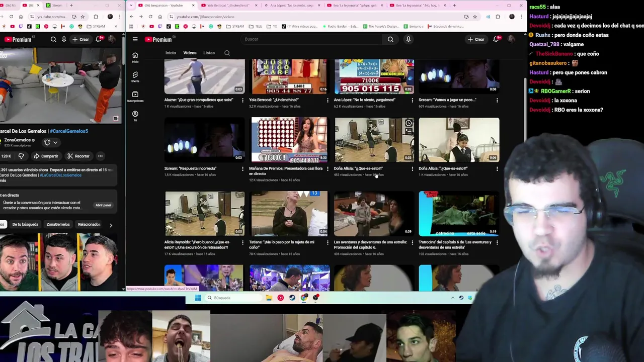644x362 pixels.
Task: Open 'Ana López: No lo siento, ¡seguimos!' video thumbnail
Action: pos(374,76)
